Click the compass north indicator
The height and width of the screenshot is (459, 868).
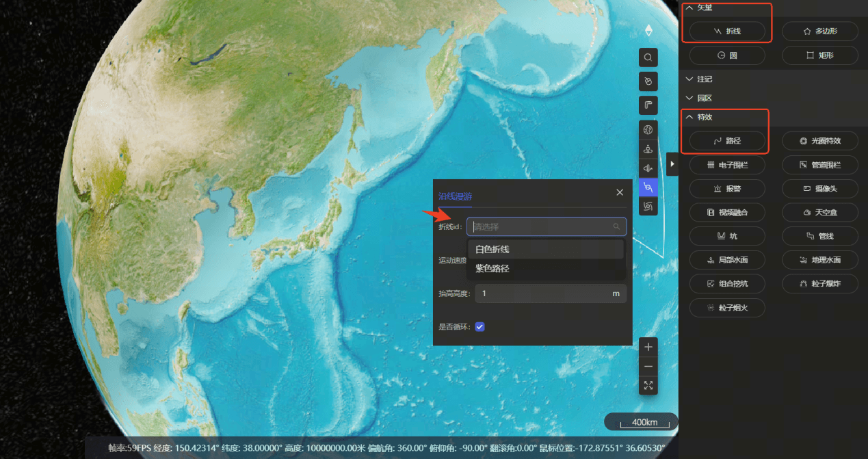648,31
